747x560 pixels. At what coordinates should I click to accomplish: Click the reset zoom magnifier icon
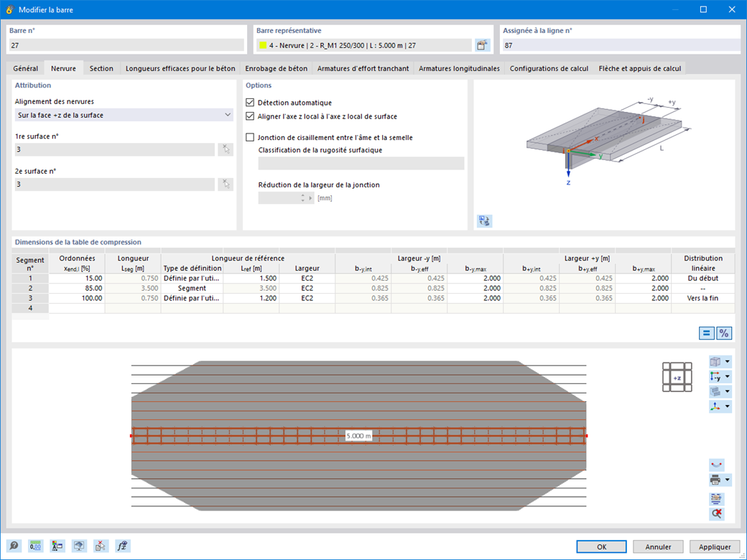[x=717, y=513]
